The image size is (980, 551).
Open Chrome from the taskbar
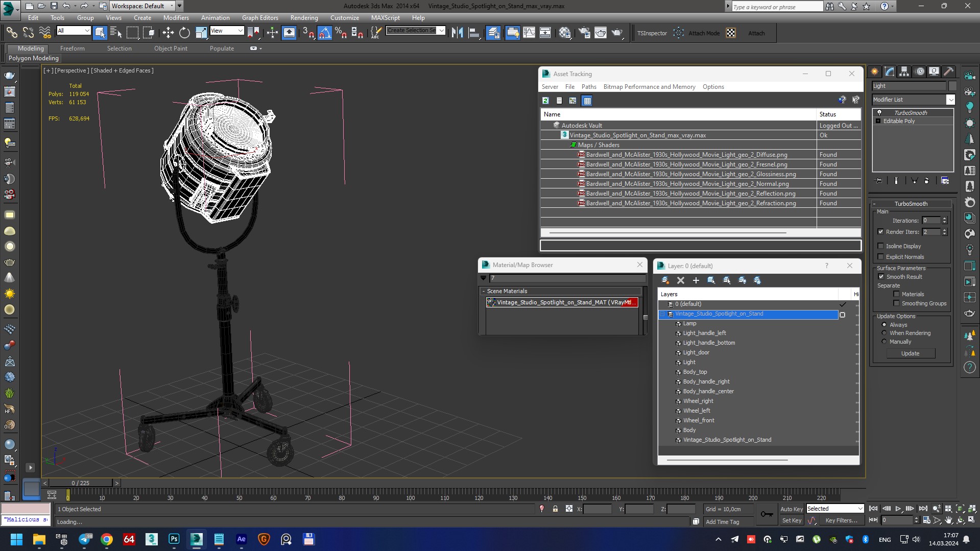(107, 539)
